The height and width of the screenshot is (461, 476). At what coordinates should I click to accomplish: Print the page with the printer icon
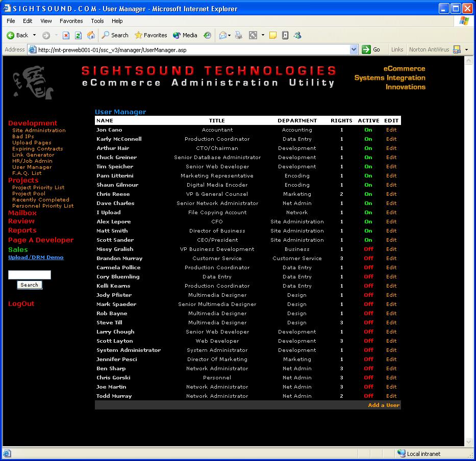tap(239, 36)
